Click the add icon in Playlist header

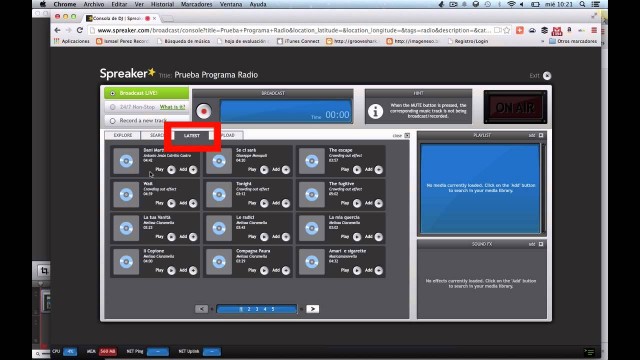pos(541,135)
